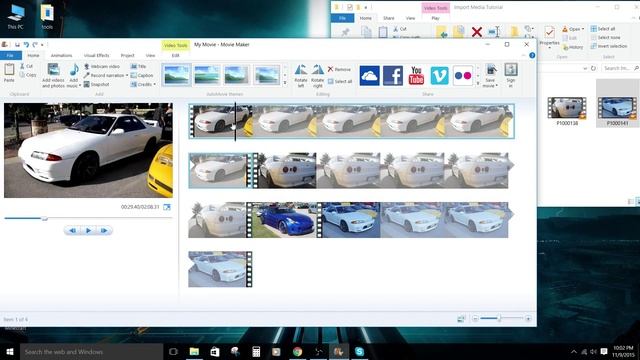Save the project from Quick Access toolbar
Screen dimensions: 640x360
click(17, 44)
